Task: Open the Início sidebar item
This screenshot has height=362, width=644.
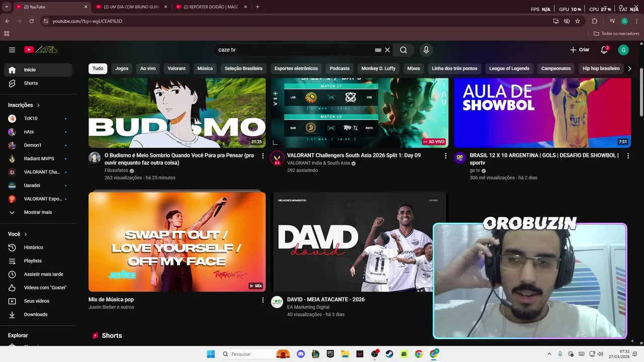Action: point(38,70)
